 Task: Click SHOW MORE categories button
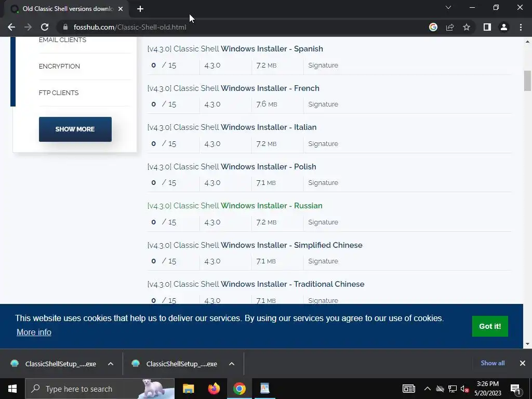pos(75,129)
